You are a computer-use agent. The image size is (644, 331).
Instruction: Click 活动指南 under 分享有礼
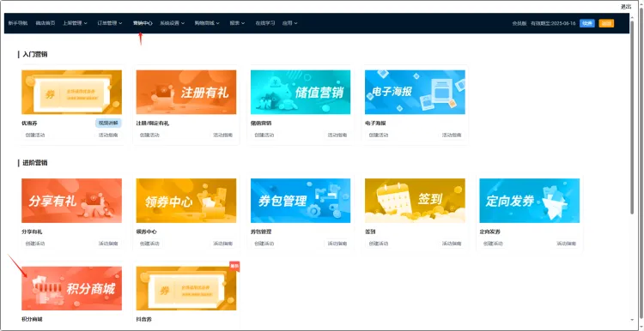click(x=108, y=244)
